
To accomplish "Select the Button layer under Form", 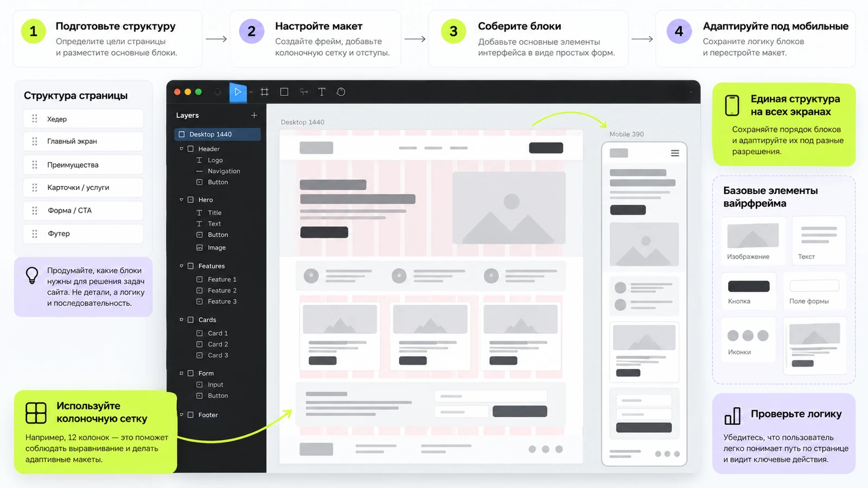I will point(212,396).
